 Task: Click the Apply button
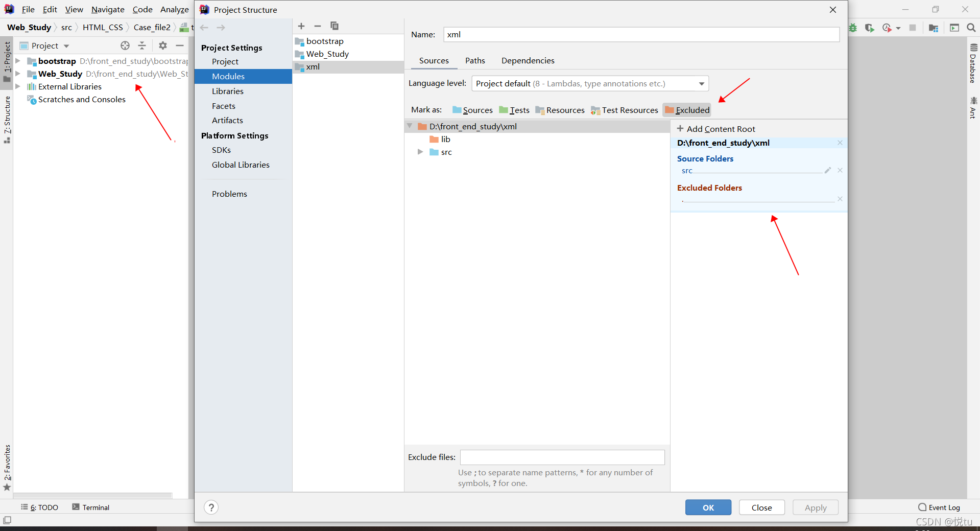coord(816,507)
